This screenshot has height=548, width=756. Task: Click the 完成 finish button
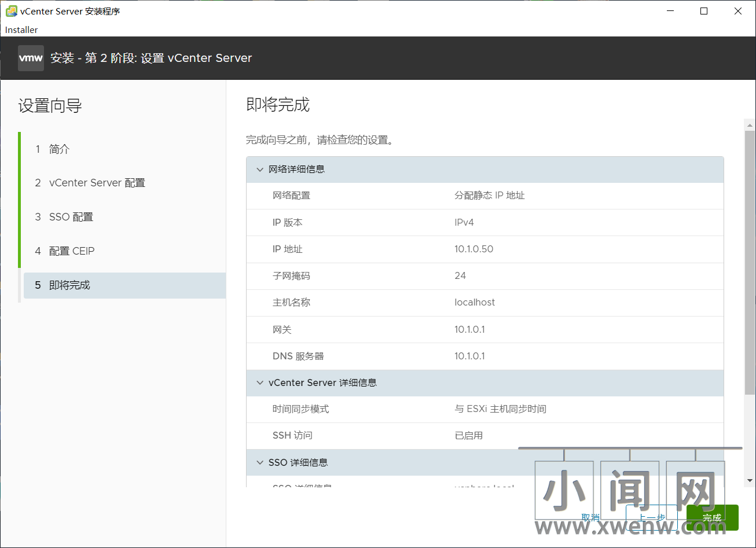[x=712, y=517]
